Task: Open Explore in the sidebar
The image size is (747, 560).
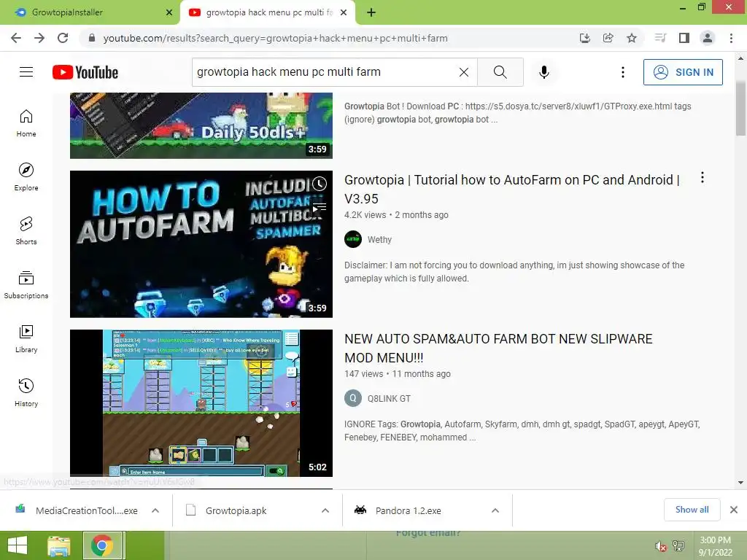Action: pos(26,177)
